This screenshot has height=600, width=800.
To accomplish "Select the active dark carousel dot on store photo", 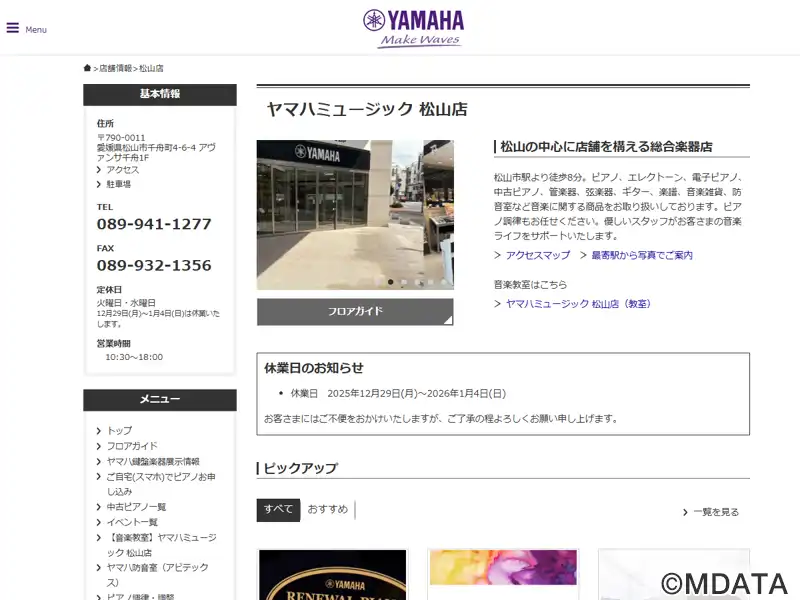I will click(391, 282).
